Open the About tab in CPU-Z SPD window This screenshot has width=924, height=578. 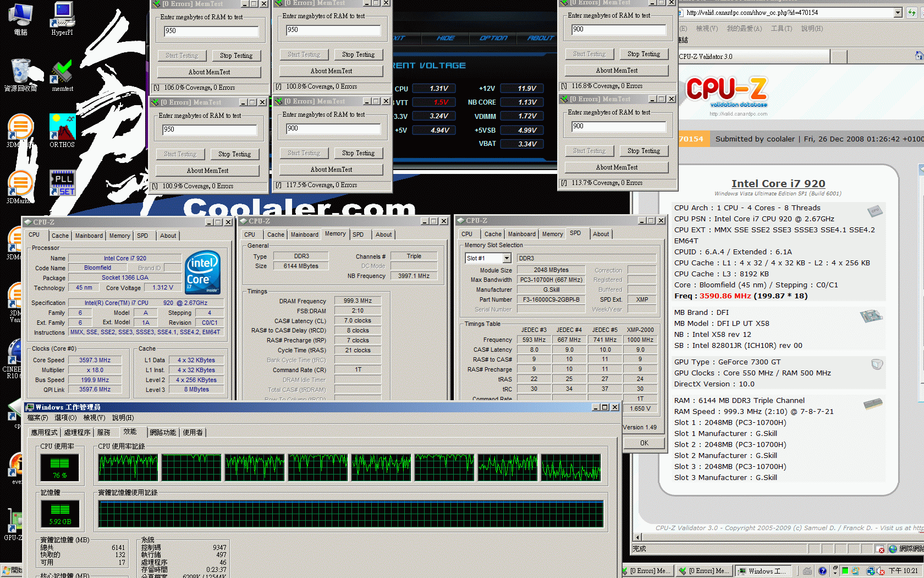[x=601, y=234]
